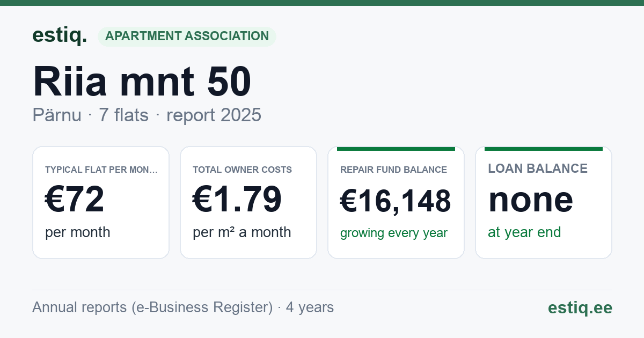Click the €1.79 value

tap(237, 200)
